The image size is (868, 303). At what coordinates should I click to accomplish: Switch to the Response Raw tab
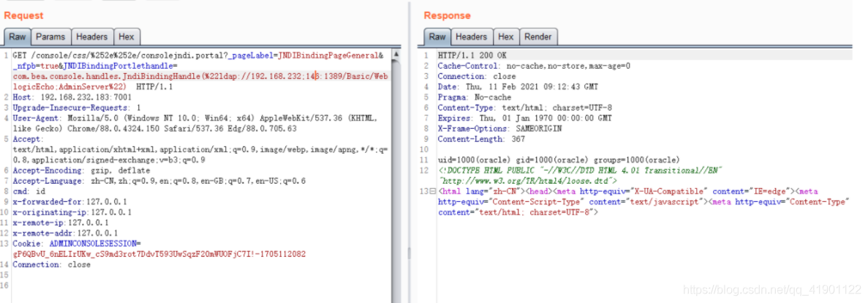pos(437,37)
